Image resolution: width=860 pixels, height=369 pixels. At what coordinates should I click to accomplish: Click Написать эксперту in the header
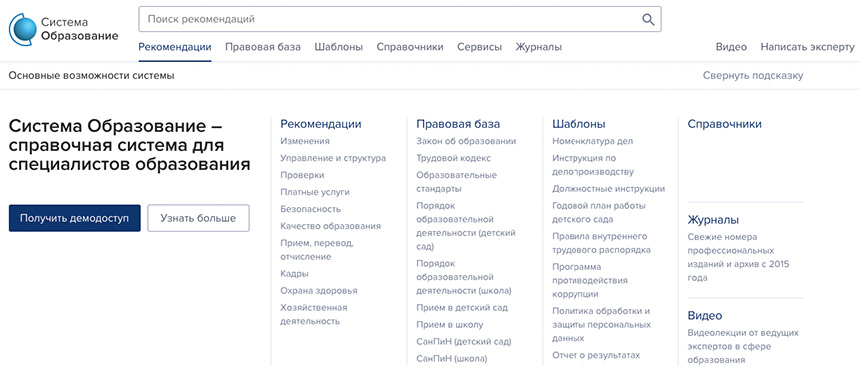click(x=807, y=47)
